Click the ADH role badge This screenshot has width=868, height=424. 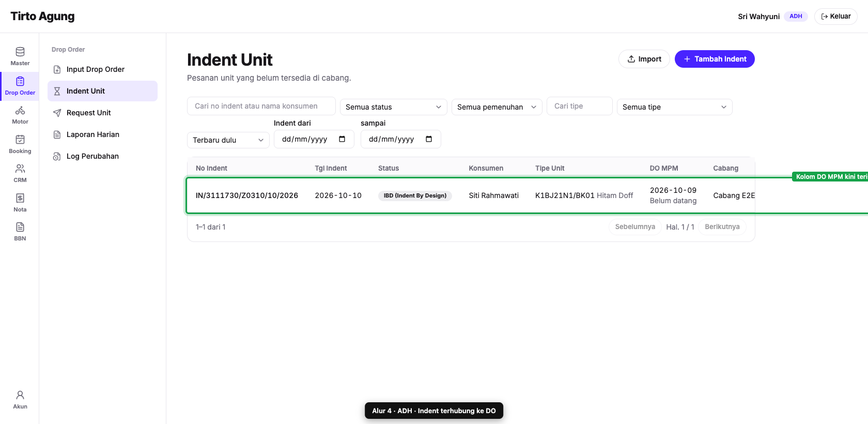coord(796,17)
